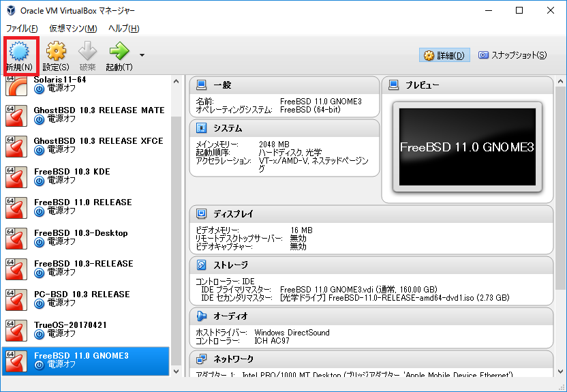This screenshot has width=567, height=392.
Task: Click the Storage (ストレージ) disk icon
Action: pyautogui.click(x=202, y=265)
